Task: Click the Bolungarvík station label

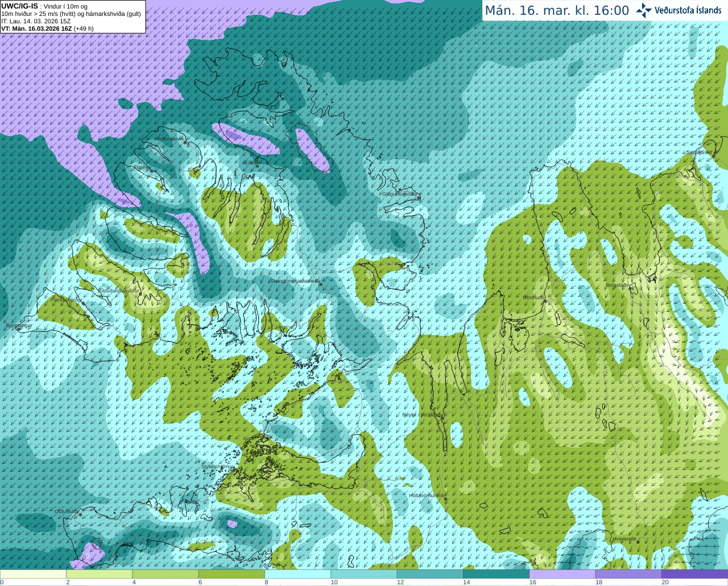Action: 170,139
